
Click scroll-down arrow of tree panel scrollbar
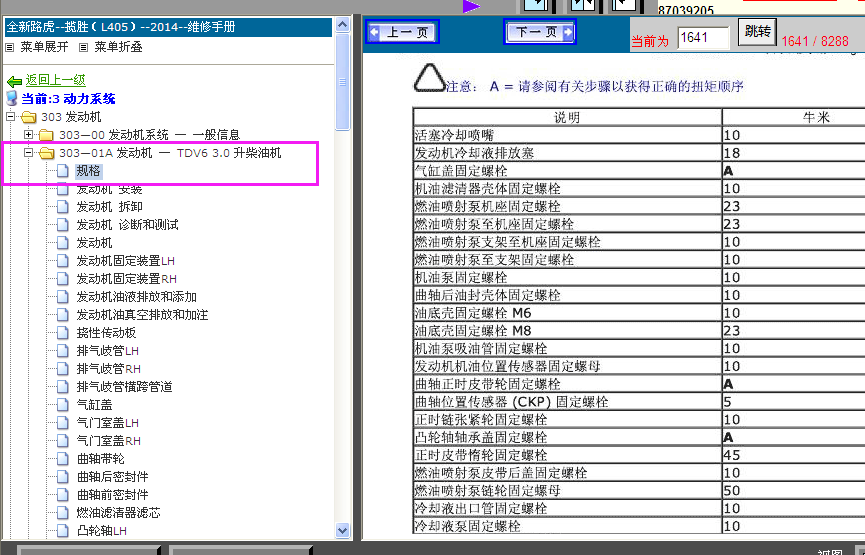click(343, 531)
